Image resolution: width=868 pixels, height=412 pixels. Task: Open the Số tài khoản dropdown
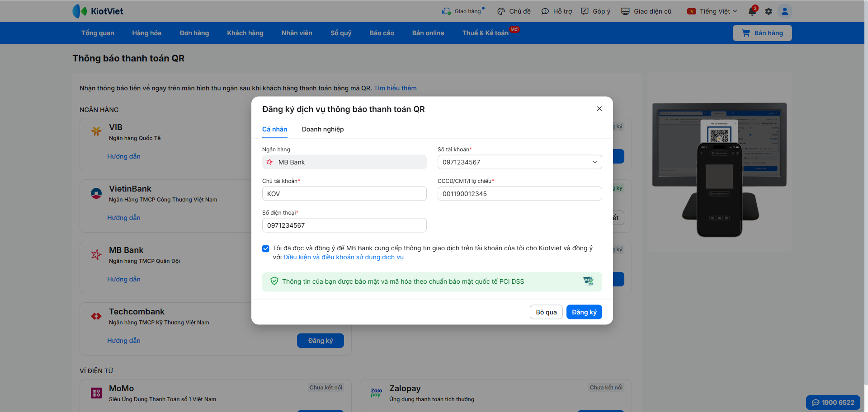pyautogui.click(x=519, y=162)
